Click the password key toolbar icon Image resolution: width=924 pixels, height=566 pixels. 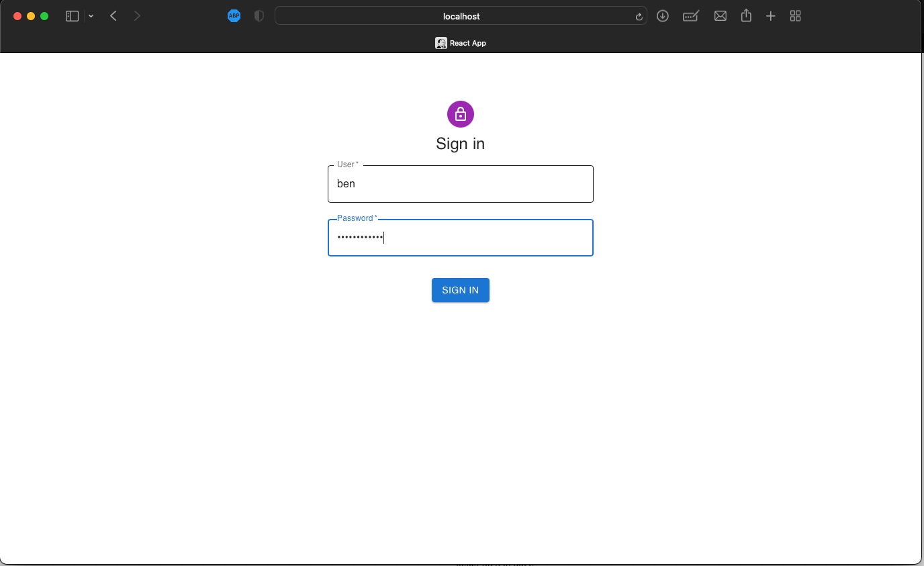point(691,16)
